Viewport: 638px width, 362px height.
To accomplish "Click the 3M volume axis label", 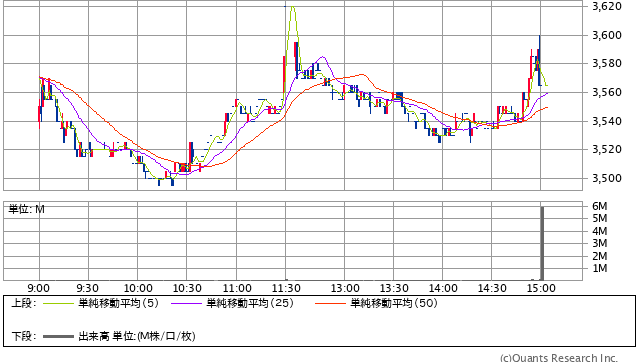I will point(599,243).
